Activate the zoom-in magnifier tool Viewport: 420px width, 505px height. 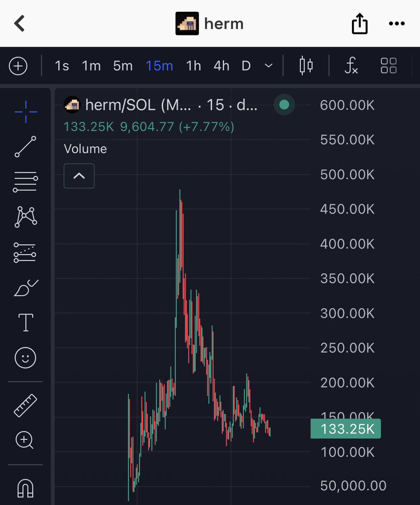[x=25, y=441]
